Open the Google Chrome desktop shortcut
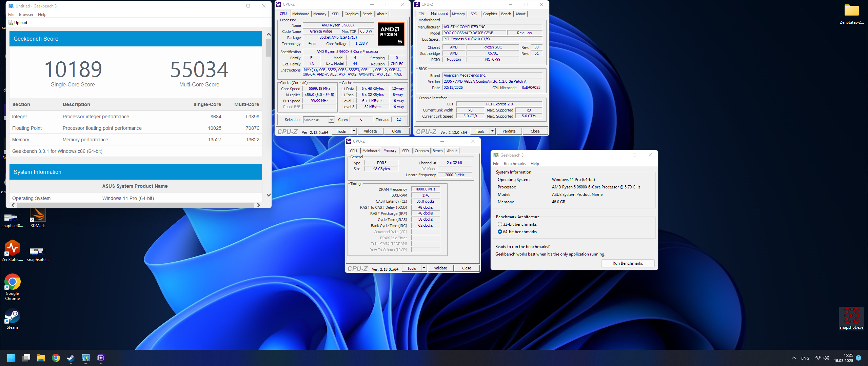 tap(12, 287)
